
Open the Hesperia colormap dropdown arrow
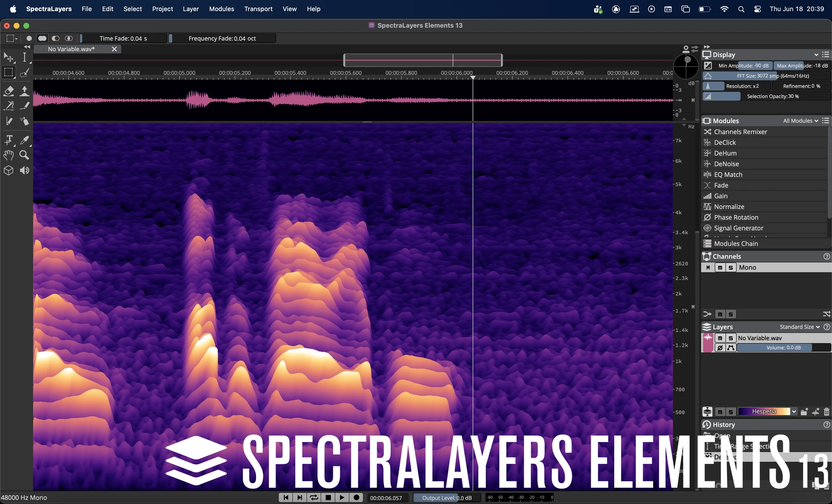(x=794, y=412)
